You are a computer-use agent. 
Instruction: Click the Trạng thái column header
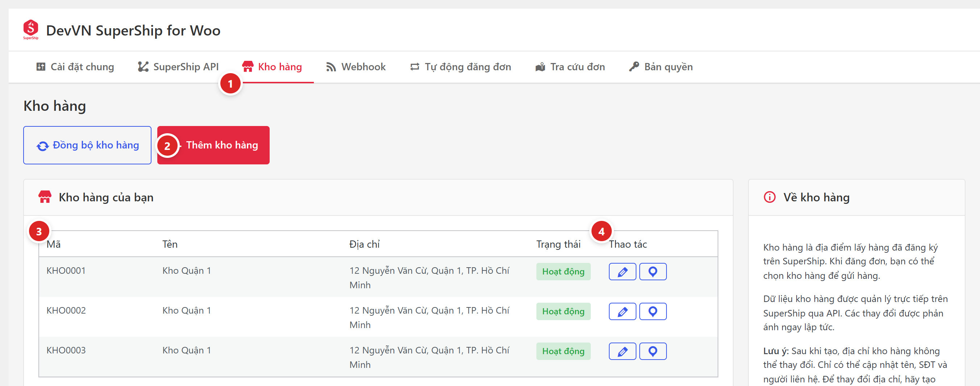pyautogui.click(x=558, y=244)
